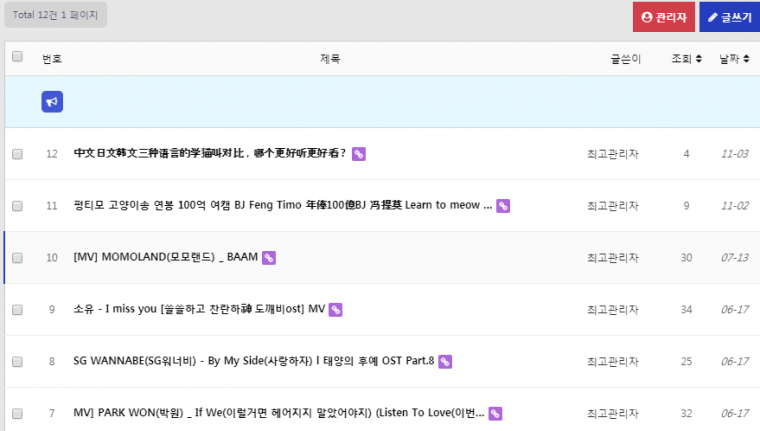Click link icon beside 소유 I miss you post

[335, 310]
